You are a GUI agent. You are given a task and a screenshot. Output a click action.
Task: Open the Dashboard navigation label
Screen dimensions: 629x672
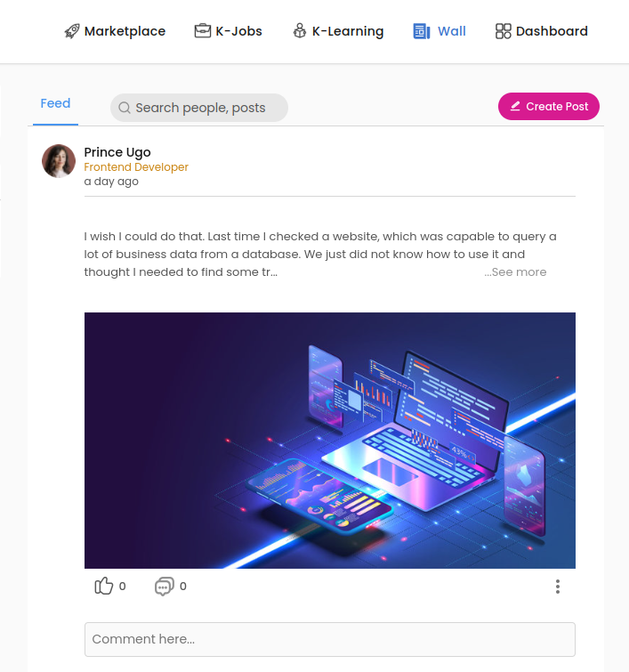(x=552, y=31)
